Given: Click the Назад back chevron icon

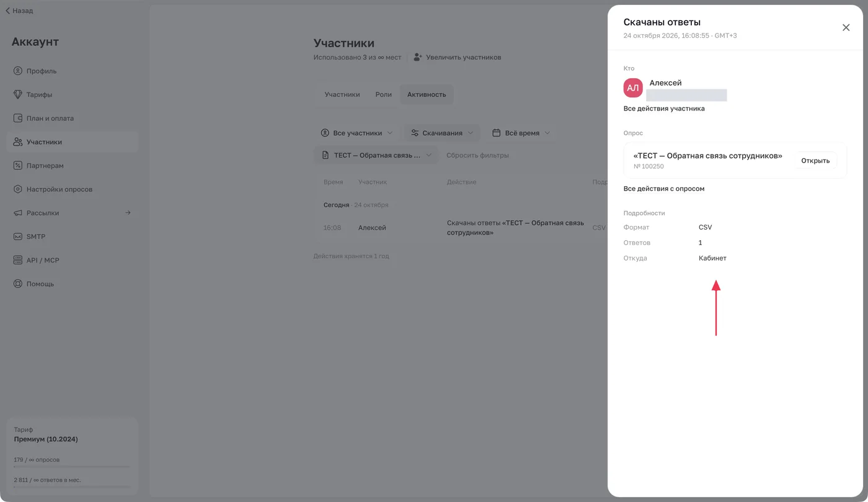Looking at the screenshot, I should (x=7, y=11).
